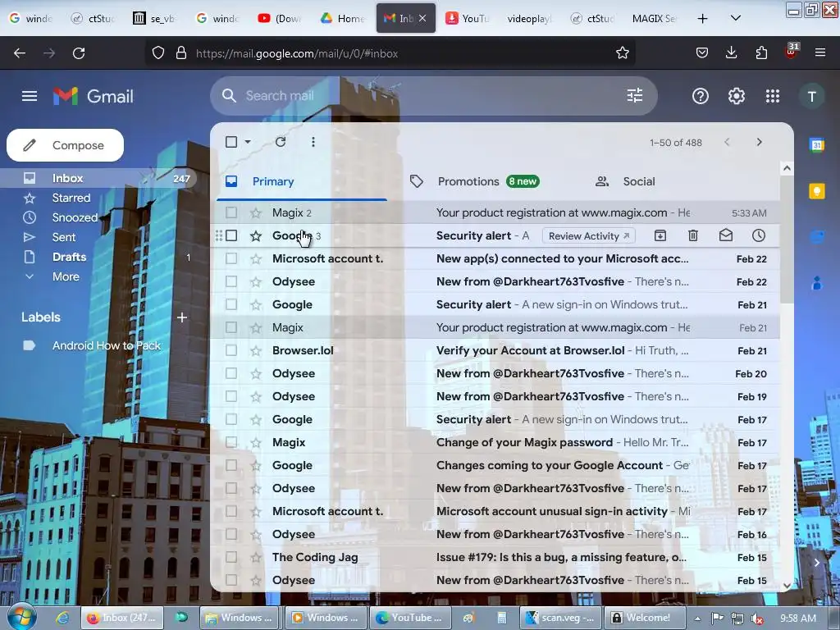Click the scroll down arrow of email list
The width and height of the screenshot is (840, 630).
pos(787,586)
